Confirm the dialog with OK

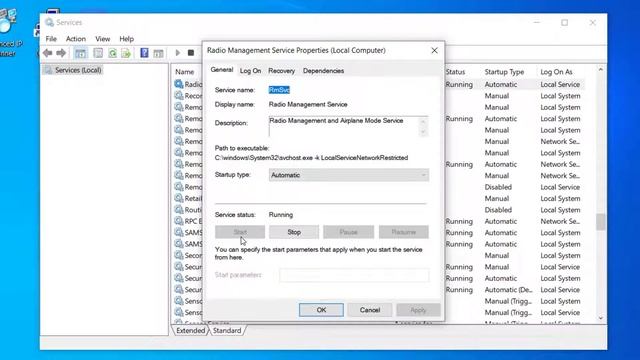[x=321, y=310]
